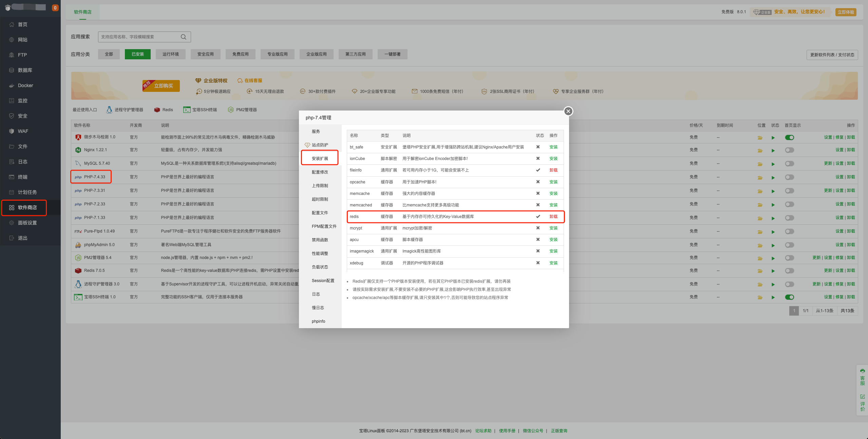Open 宝塔SSH终端 shortcut in recent entries
Viewport: 868px width, 439px height.
200,110
